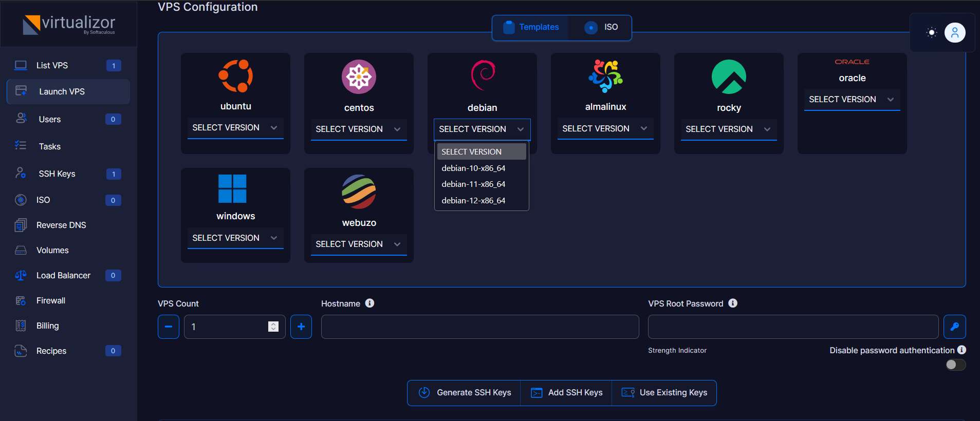This screenshot has width=980, height=421.
Task: Focus the Hostname input field
Action: pos(480,327)
